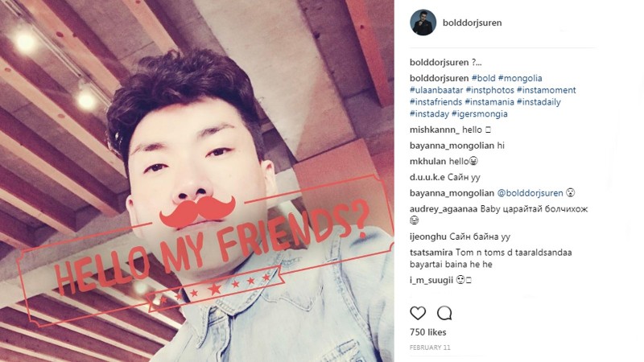Open the February 11 post date

pyautogui.click(x=430, y=348)
